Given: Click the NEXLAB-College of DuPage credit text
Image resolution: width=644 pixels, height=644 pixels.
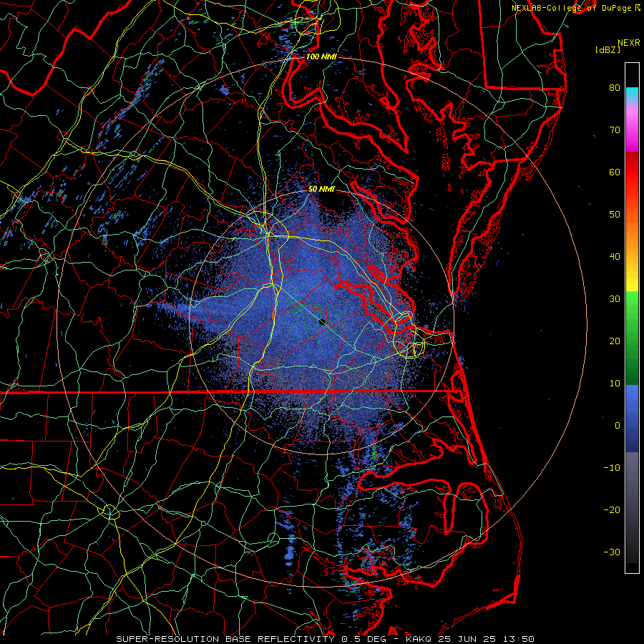Looking at the screenshot, I should pos(571,8).
